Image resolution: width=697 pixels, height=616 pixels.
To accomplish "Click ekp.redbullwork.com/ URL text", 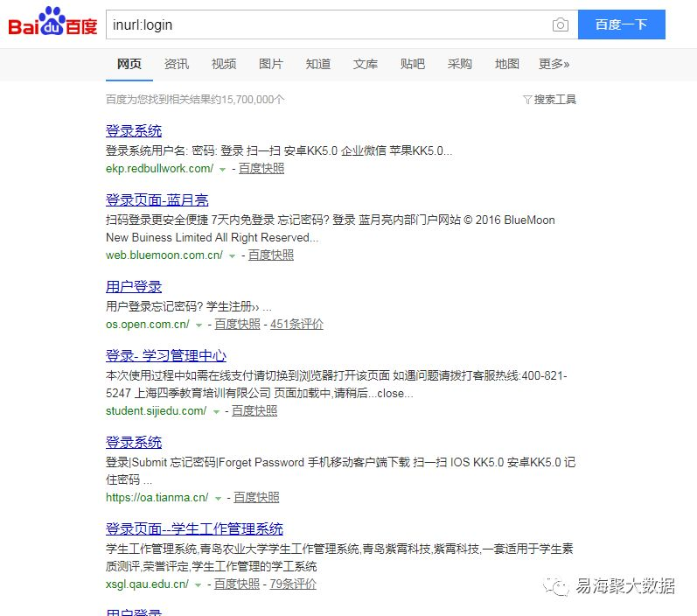I will (159, 169).
